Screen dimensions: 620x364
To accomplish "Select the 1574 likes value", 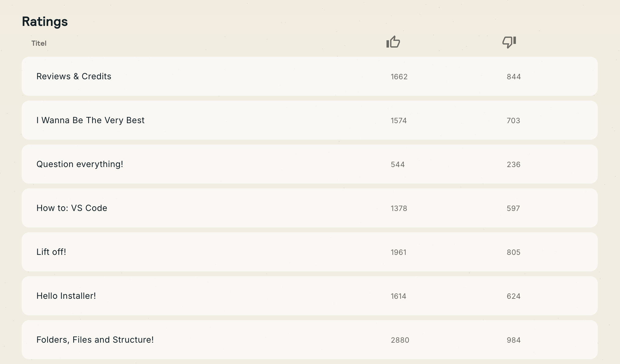I will [399, 120].
